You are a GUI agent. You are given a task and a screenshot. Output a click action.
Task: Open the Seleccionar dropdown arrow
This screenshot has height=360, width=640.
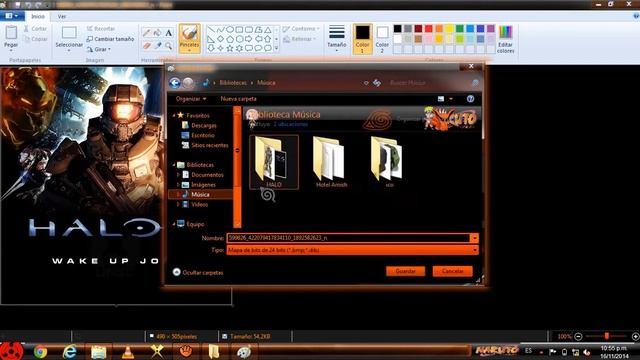tap(69, 50)
